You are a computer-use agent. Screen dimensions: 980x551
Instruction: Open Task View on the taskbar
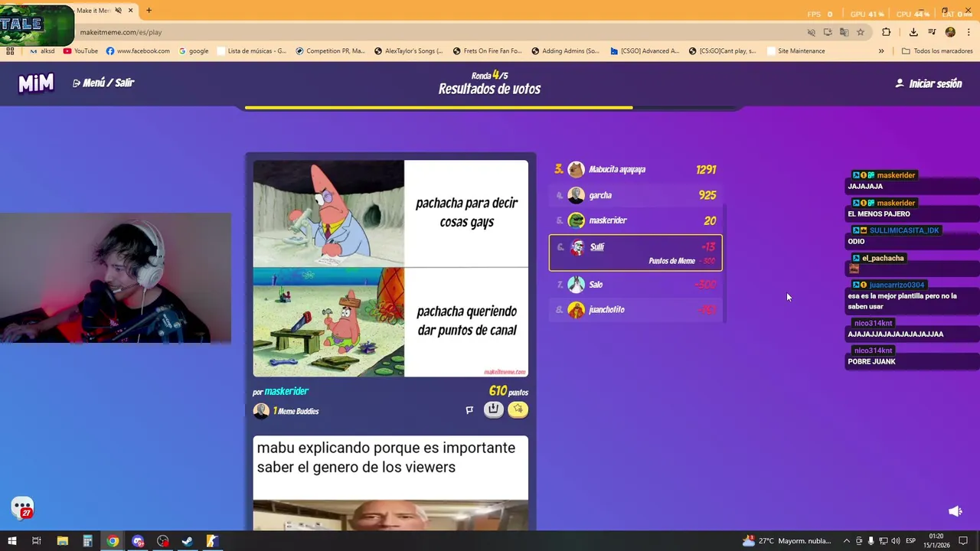point(36,541)
